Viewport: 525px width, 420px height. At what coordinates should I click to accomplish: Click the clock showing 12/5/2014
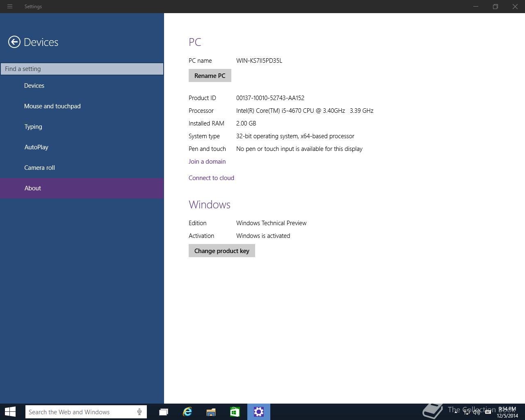(507, 412)
